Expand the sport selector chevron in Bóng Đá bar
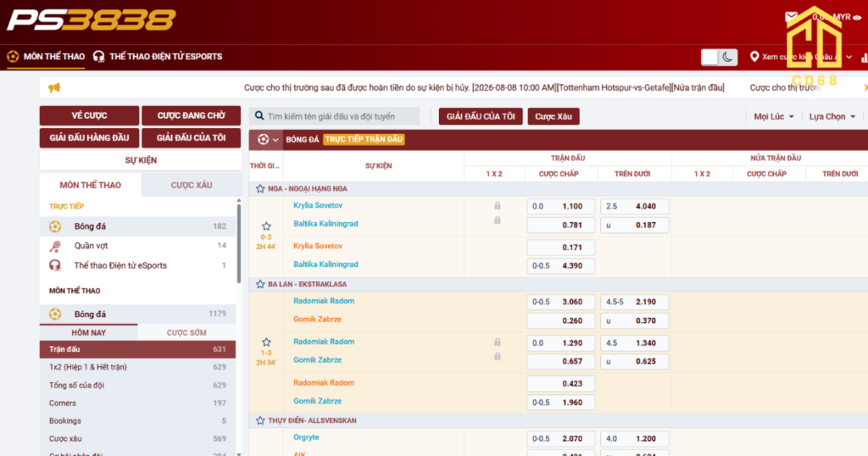 coord(275,140)
